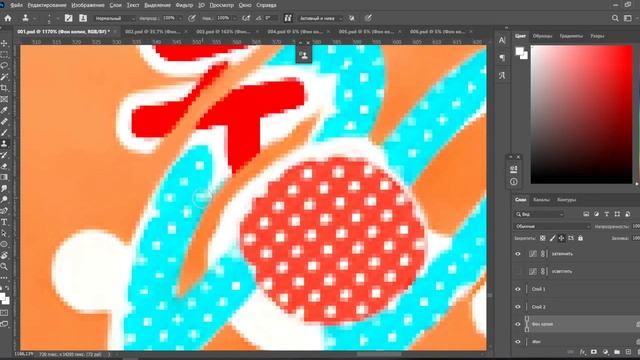
Task: Select the Path Selection tool
Action: (4, 233)
